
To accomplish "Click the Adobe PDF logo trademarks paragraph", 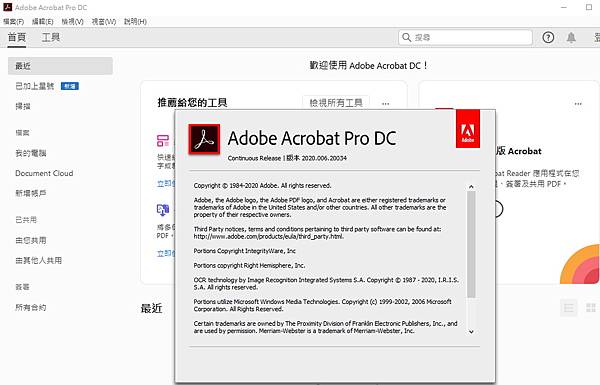I will click(320, 207).
